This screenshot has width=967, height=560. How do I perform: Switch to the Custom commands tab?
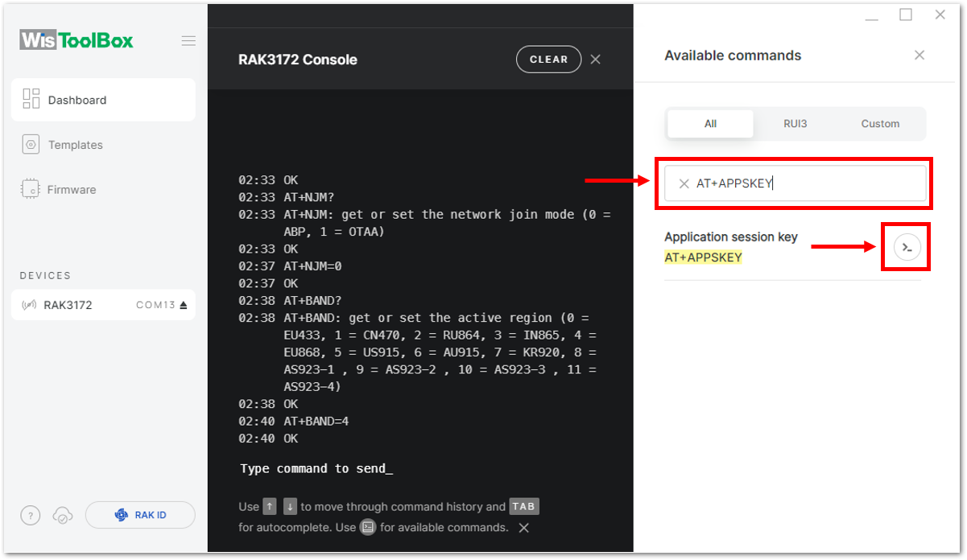tap(880, 124)
